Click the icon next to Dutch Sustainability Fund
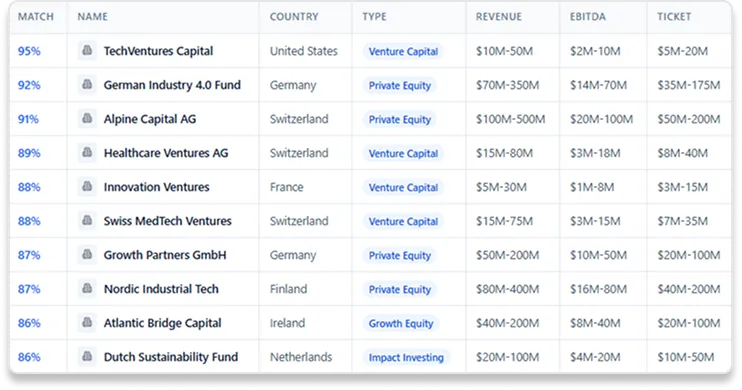This screenshot has width=742, height=390. point(87,356)
